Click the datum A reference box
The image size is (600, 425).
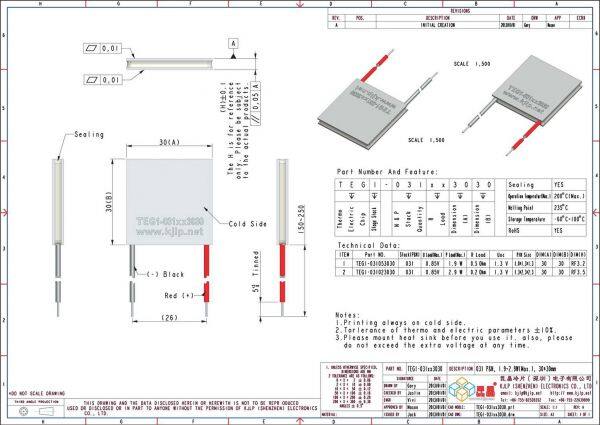click(233, 45)
